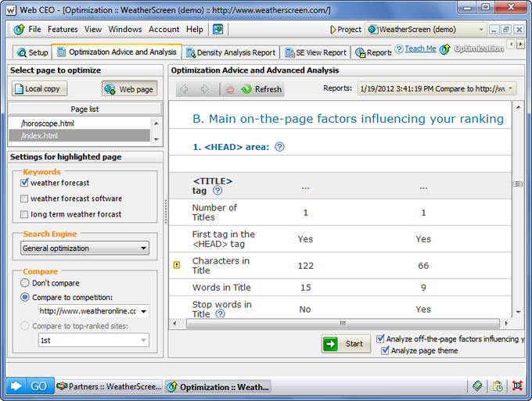This screenshot has width=532, height=401.
Task: Switch to the Reports tab
Action: click(372, 52)
